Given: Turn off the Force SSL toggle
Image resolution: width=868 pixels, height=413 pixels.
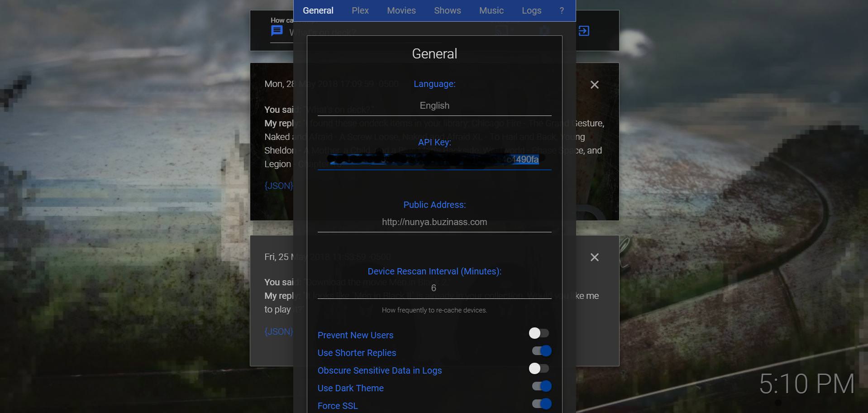Looking at the screenshot, I should (542, 404).
